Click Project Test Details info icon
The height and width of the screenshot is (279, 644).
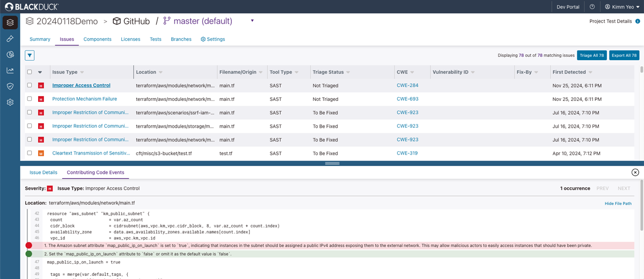638,21
